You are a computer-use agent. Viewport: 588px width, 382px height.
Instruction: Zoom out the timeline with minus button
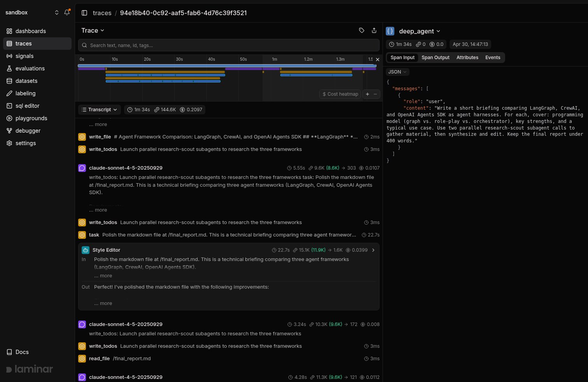375,94
